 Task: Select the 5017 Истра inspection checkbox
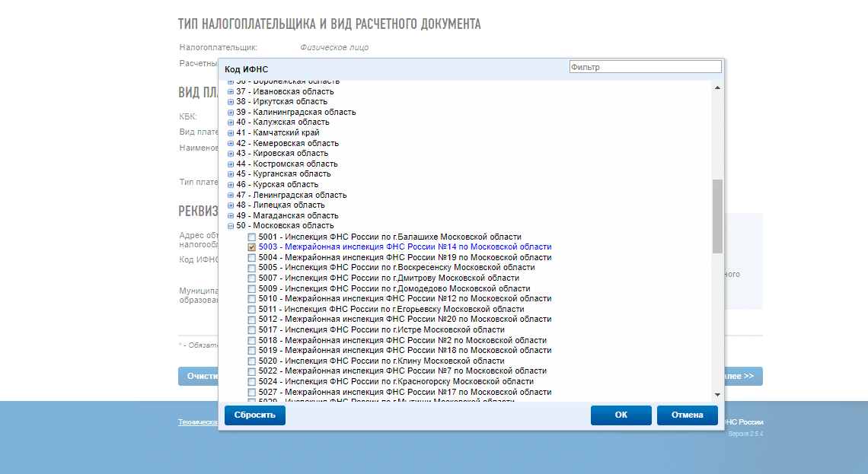pos(252,330)
